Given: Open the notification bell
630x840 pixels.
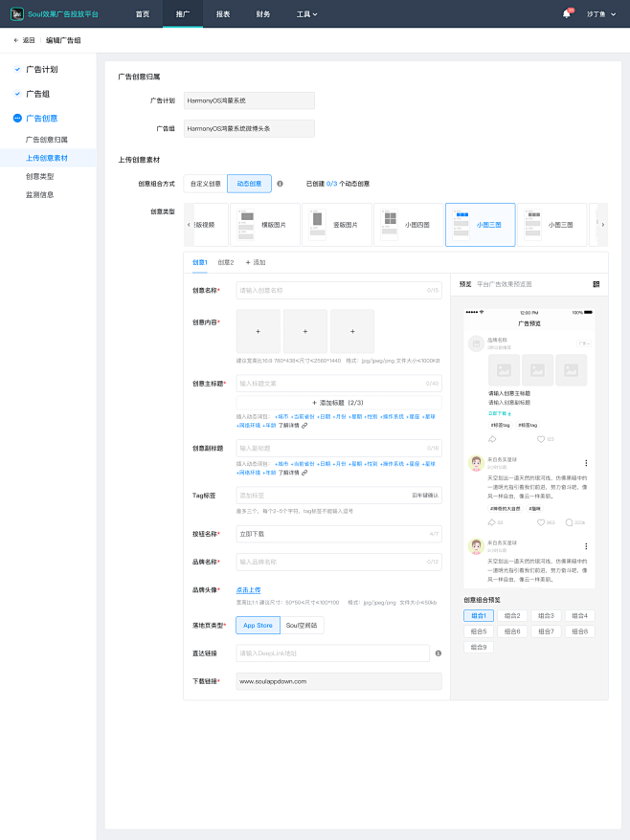Looking at the screenshot, I should click(567, 14).
